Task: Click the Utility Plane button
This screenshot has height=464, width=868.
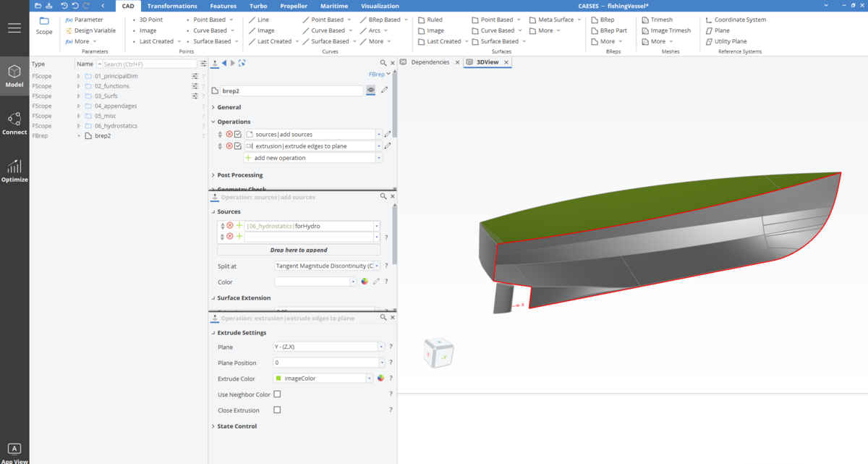Action: pos(726,41)
